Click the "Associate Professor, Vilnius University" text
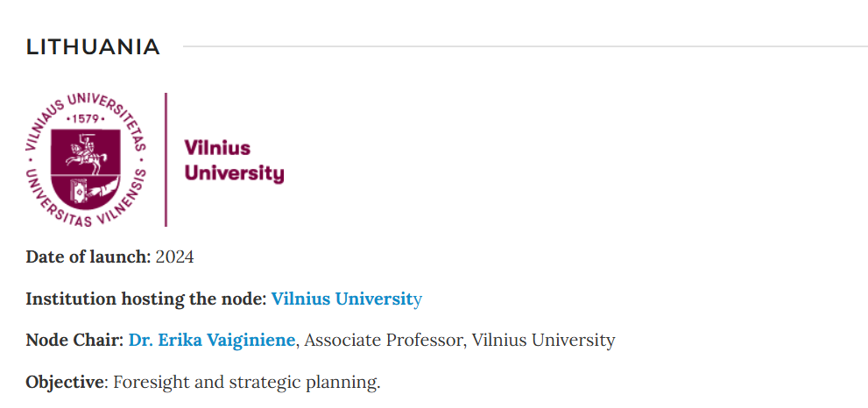 [x=459, y=340]
